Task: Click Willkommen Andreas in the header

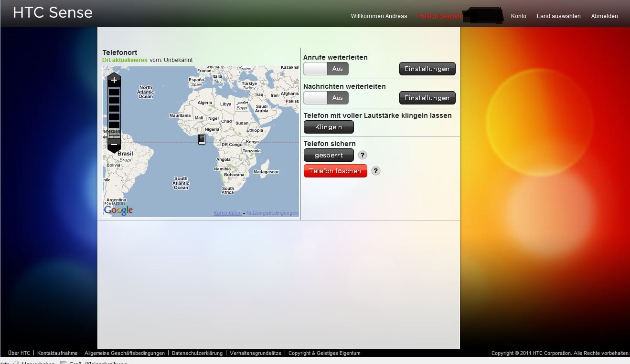Action: click(x=379, y=16)
